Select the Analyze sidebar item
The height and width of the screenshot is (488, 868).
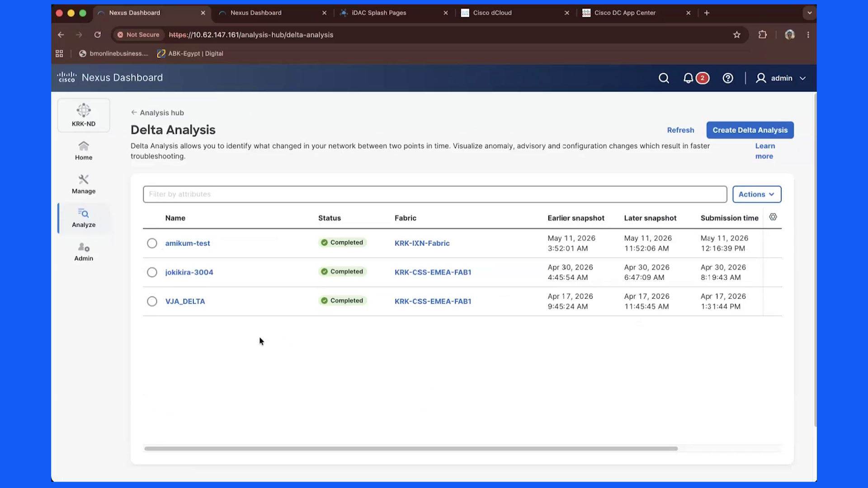click(84, 218)
